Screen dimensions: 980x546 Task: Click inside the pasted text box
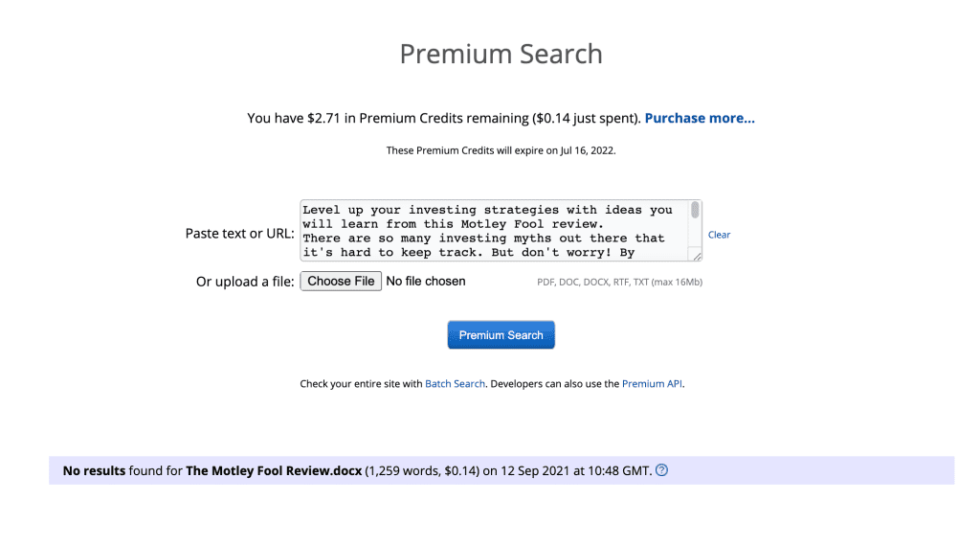(493, 231)
